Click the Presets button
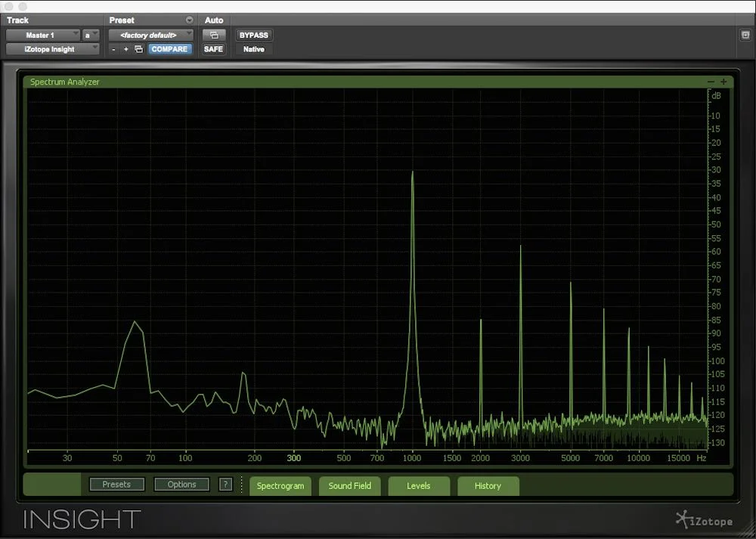Viewport: 756px width, 539px height. pos(116,485)
